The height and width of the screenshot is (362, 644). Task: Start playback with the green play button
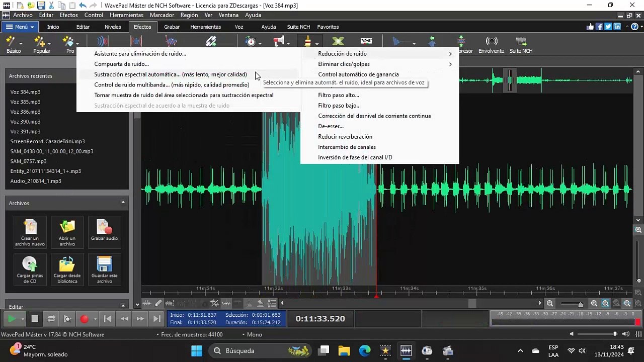click(12, 319)
